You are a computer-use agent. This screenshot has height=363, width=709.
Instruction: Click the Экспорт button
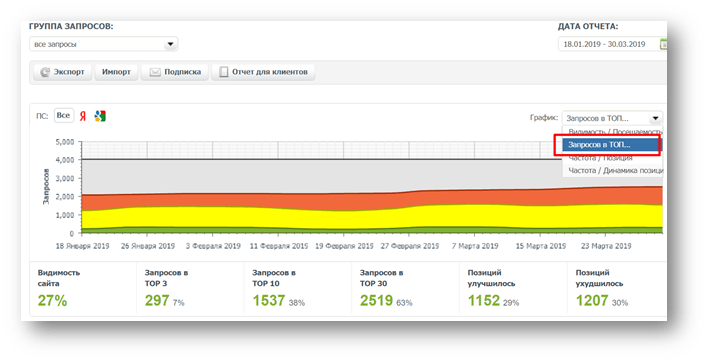[62, 72]
